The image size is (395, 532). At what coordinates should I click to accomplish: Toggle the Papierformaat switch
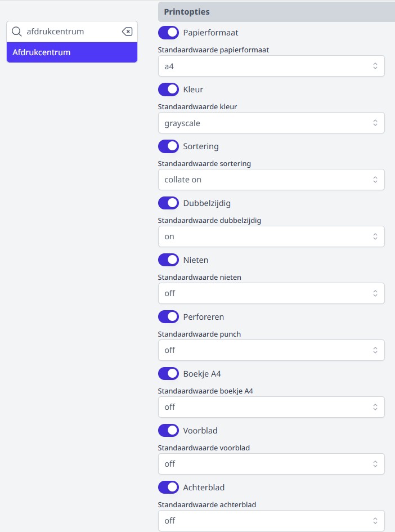[168, 33]
